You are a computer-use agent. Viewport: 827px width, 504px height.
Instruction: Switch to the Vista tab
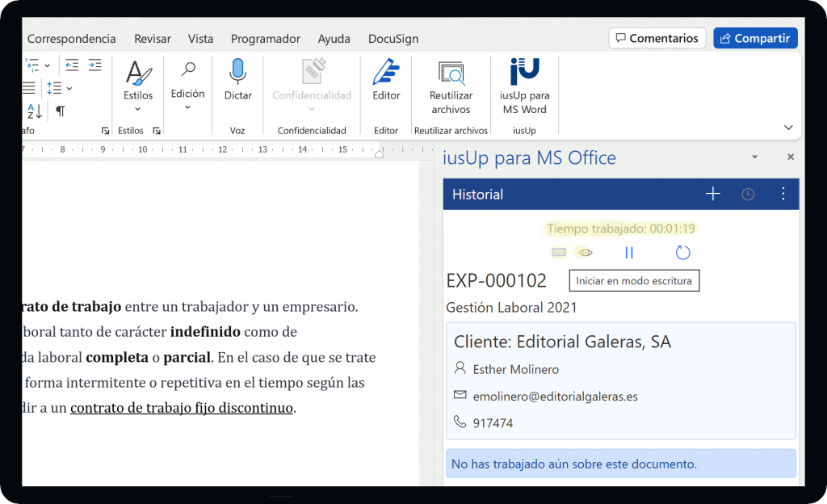coord(200,39)
